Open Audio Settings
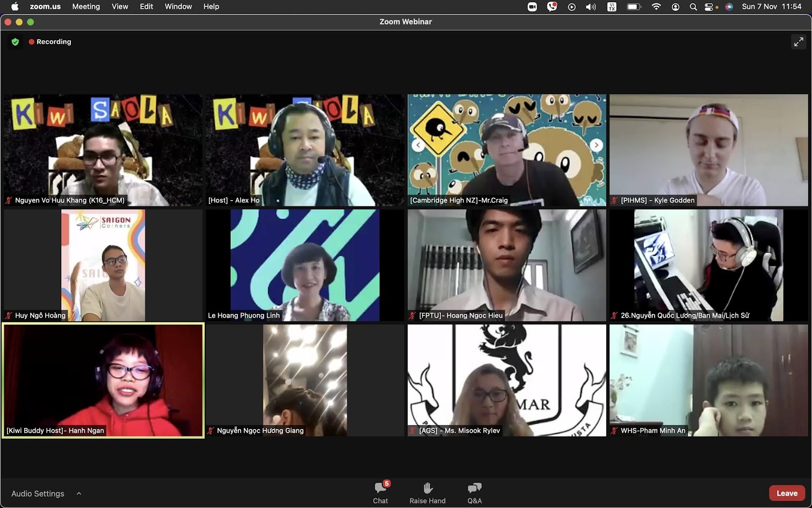This screenshot has height=508, width=812. [x=38, y=493]
